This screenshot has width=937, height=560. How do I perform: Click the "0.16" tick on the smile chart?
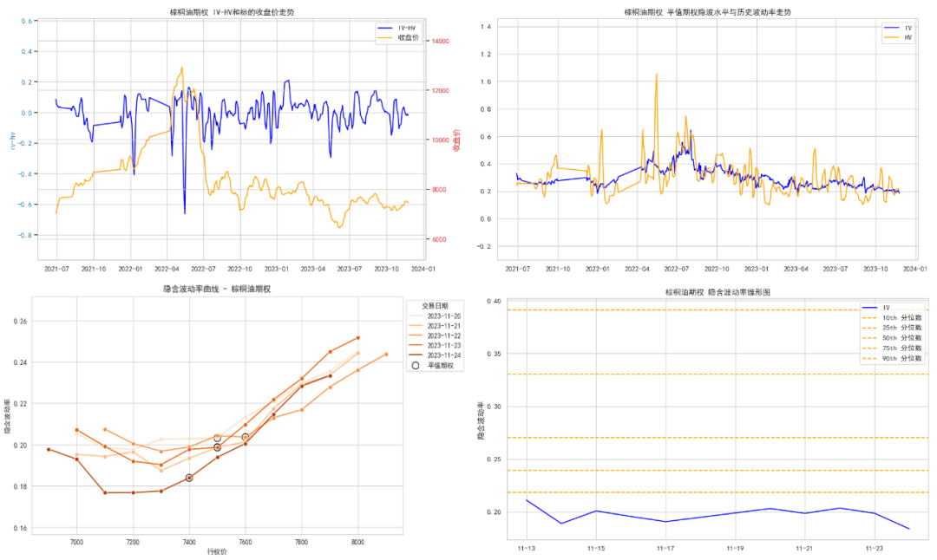(x=20, y=528)
